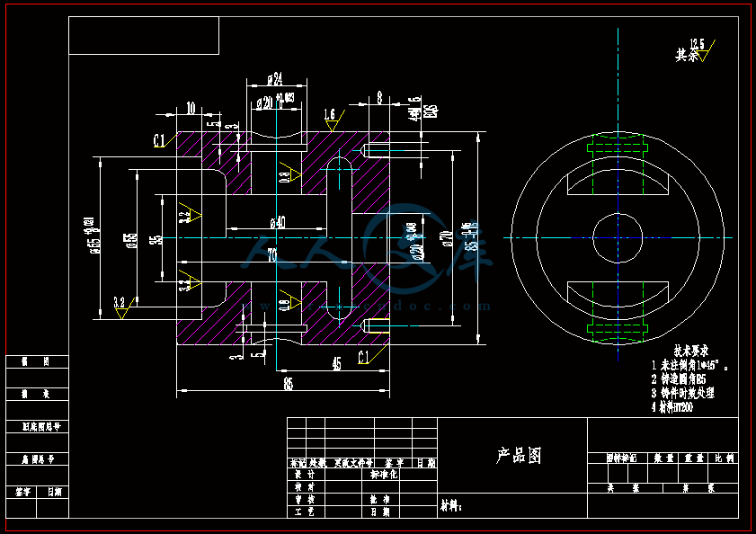This screenshot has height=534, width=756.
Task: Click the small center circle in right view
Action: [x=618, y=238]
